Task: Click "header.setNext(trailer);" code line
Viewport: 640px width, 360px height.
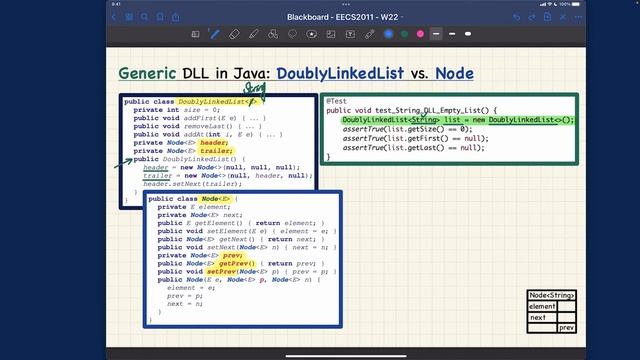Action: (x=192, y=184)
